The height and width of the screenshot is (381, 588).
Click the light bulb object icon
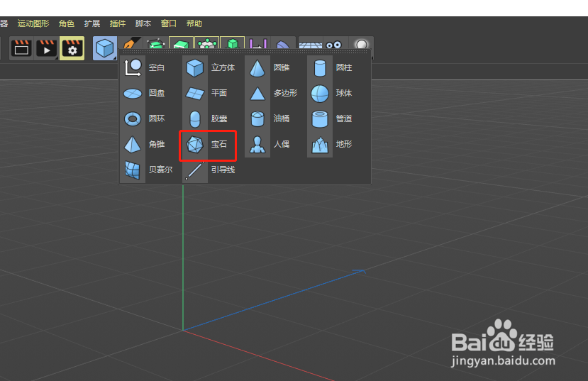[x=361, y=43]
